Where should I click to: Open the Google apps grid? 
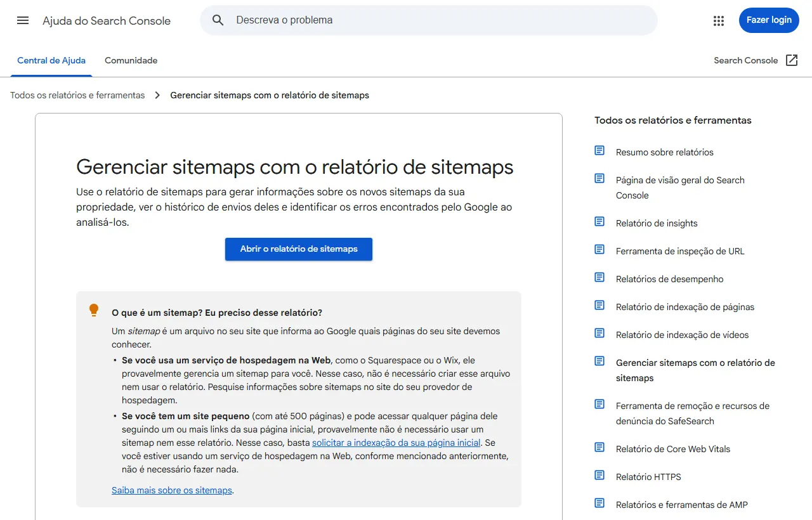tap(719, 20)
